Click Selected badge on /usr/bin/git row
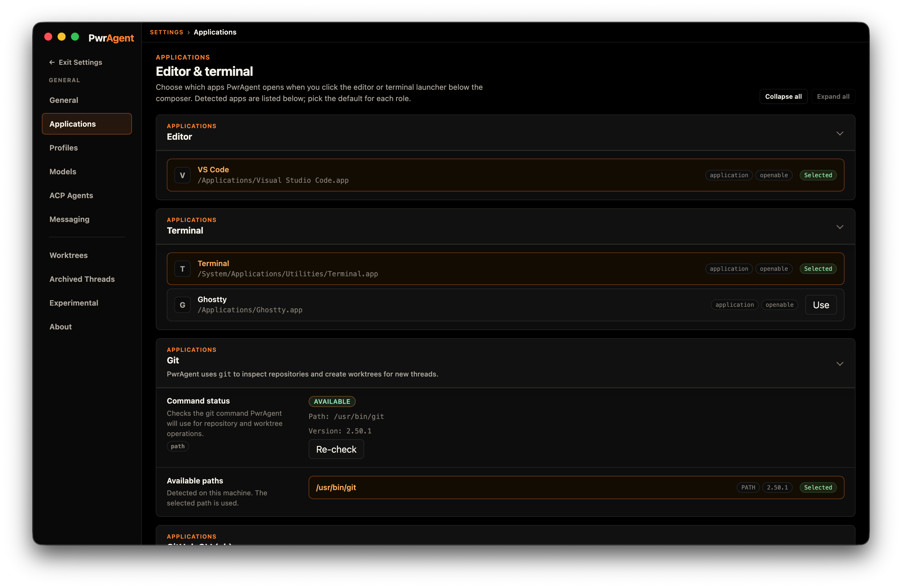The height and width of the screenshot is (588, 902). tap(818, 487)
